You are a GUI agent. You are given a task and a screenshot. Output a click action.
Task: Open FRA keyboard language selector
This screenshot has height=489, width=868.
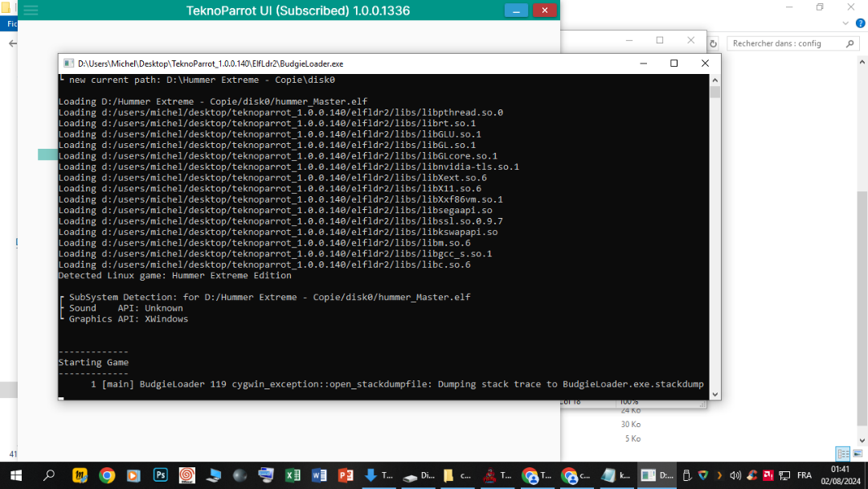[804, 475]
